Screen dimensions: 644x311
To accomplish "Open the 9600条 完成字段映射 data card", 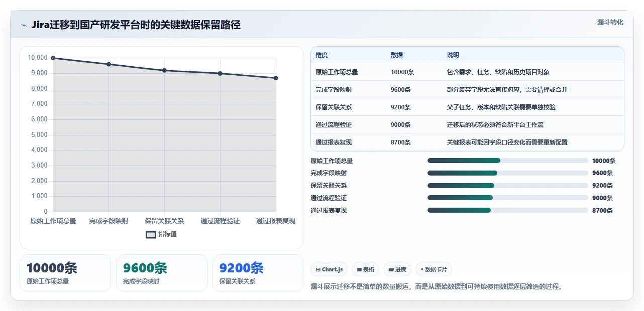I will point(162,273).
